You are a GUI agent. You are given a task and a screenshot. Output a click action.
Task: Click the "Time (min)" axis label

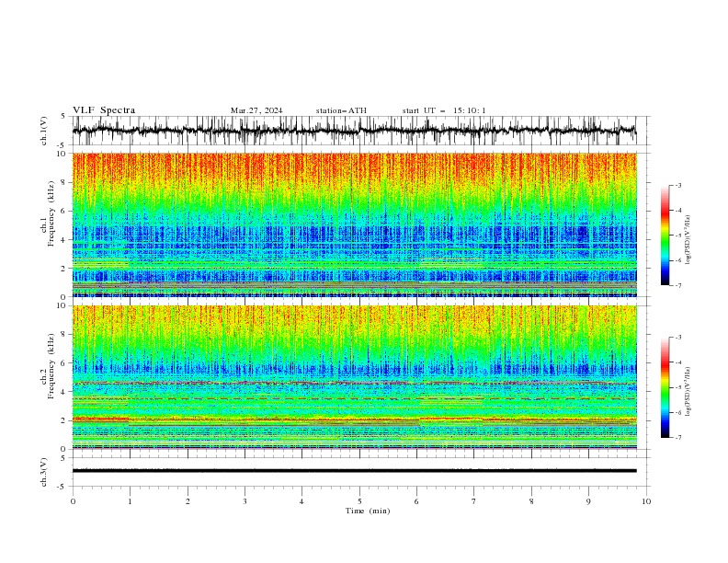368,511
